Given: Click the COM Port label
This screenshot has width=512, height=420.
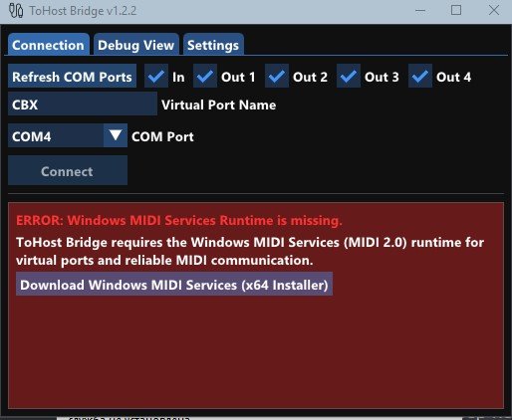Looking at the screenshot, I should click(x=162, y=136).
